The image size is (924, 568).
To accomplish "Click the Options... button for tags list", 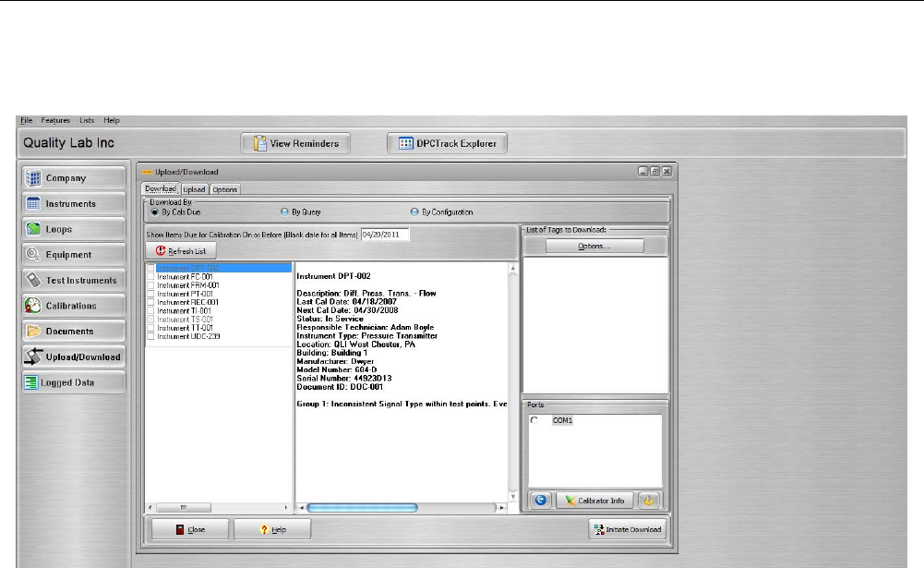I will pyautogui.click(x=594, y=246).
